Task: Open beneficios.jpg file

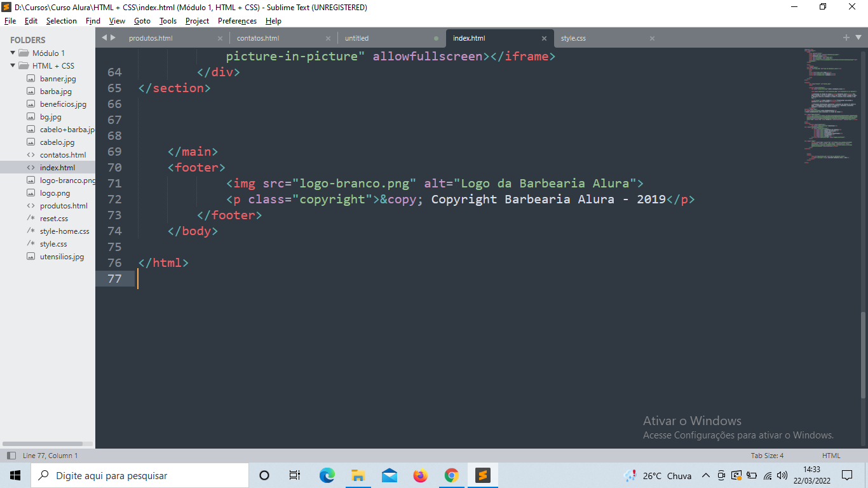Action: (x=63, y=104)
